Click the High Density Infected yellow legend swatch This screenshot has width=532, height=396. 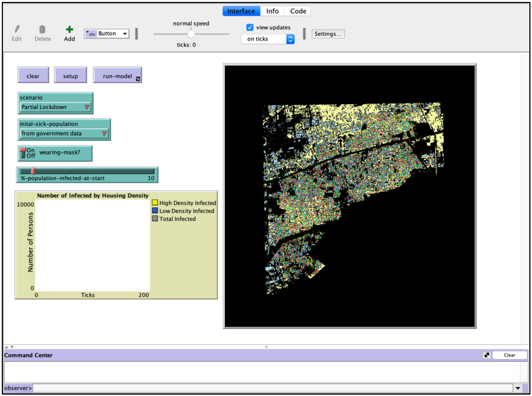coord(155,203)
